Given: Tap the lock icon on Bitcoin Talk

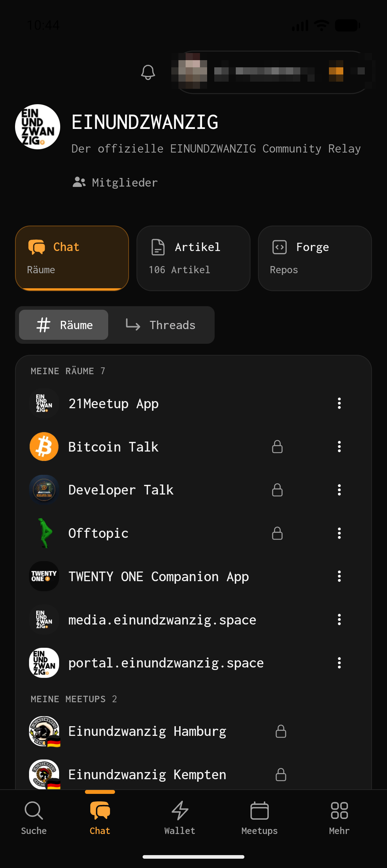Looking at the screenshot, I should click(277, 447).
